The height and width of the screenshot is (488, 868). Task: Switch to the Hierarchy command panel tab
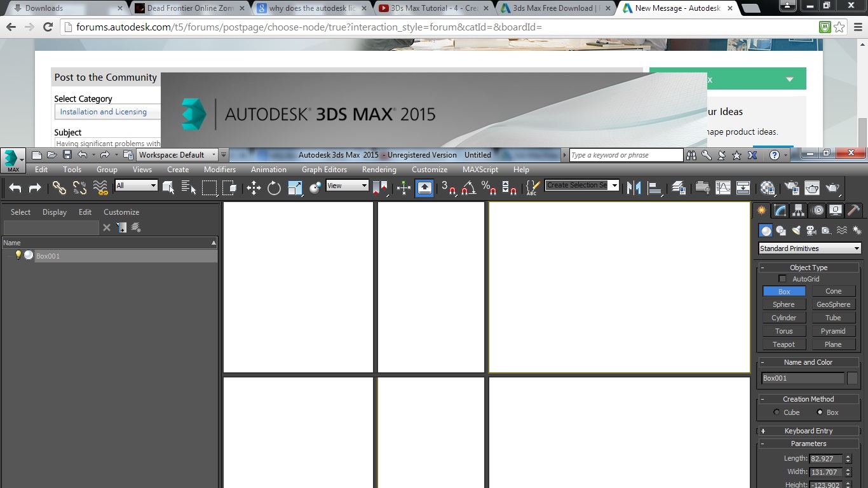click(x=798, y=210)
